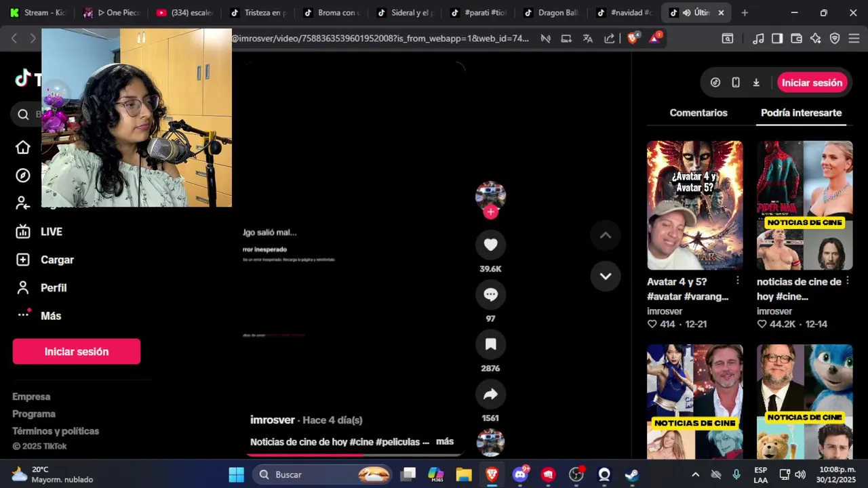Click the Brave Rewards triangle icon
868x488 pixels.
(654, 38)
